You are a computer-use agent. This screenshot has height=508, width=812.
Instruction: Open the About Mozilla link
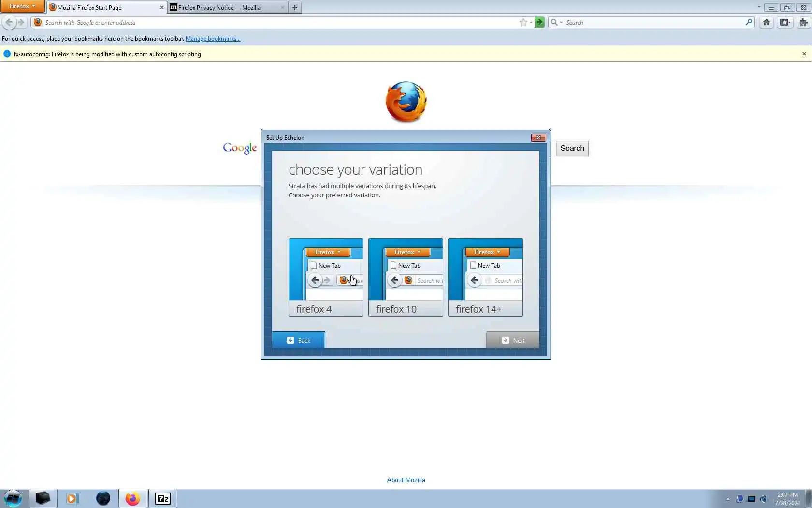[x=406, y=480]
